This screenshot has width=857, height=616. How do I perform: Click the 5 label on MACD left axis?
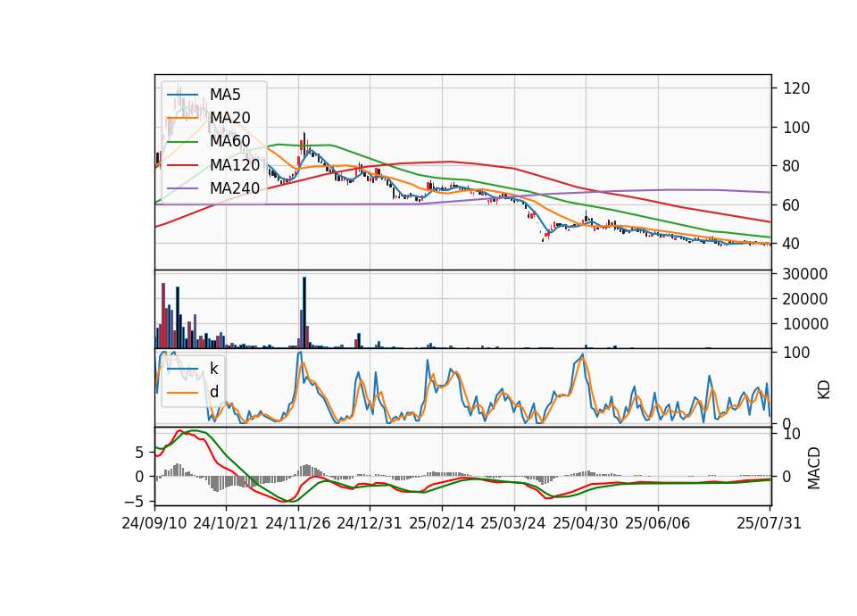point(139,454)
